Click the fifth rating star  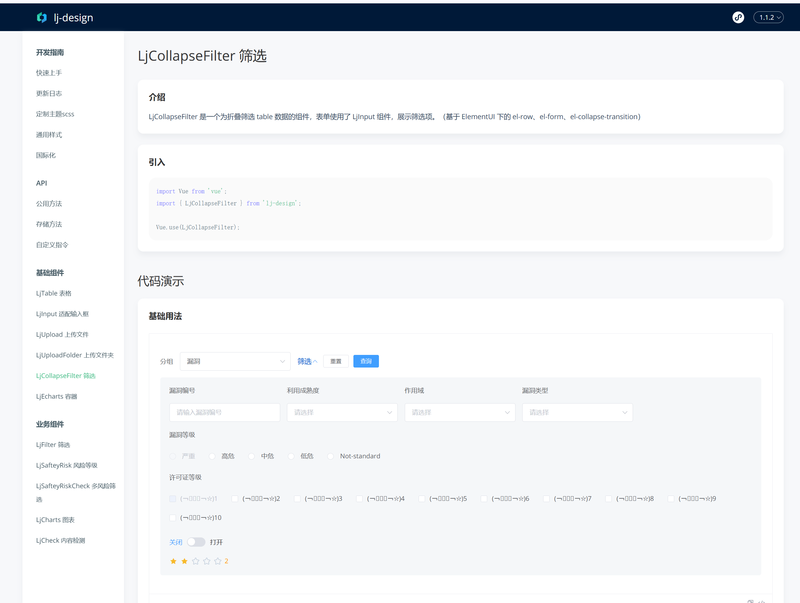pos(217,561)
